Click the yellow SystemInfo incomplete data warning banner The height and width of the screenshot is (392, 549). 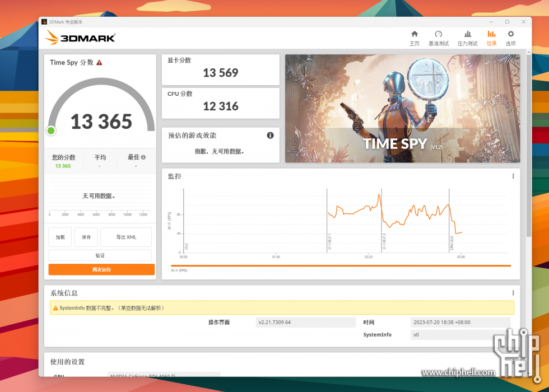pos(282,307)
